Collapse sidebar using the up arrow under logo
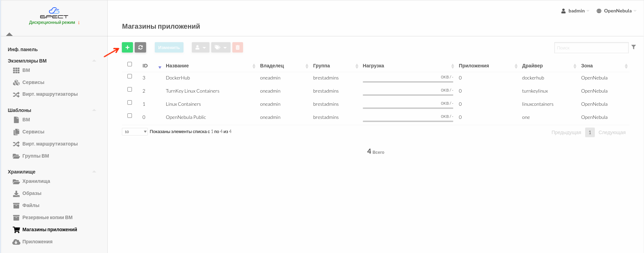Screen dimensions: 644x253 pyautogui.click(x=9, y=34)
